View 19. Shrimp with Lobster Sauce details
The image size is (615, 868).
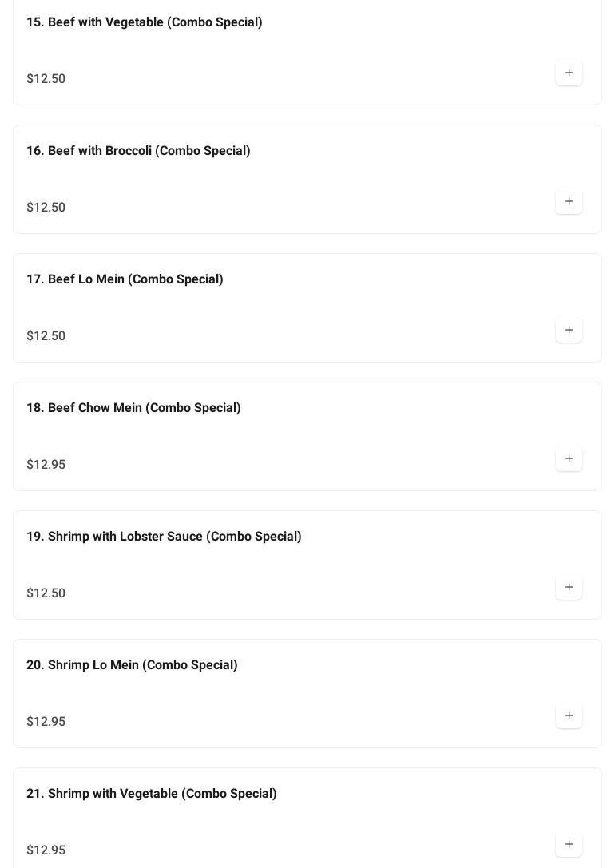[164, 537]
